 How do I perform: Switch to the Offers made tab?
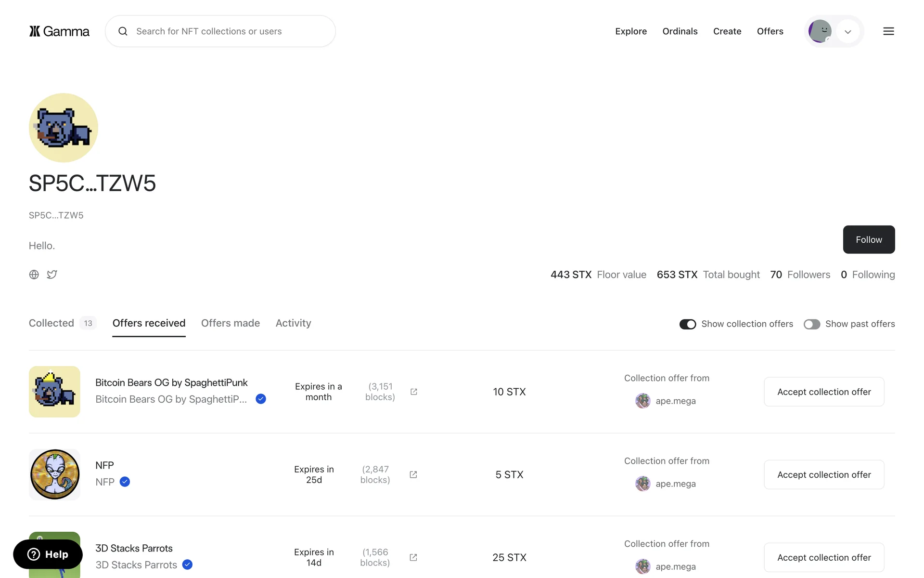tap(231, 323)
